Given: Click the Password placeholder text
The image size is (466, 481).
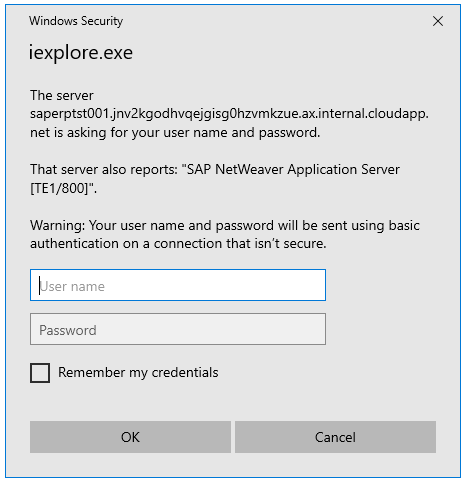Looking at the screenshot, I should (x=68, y=330).
